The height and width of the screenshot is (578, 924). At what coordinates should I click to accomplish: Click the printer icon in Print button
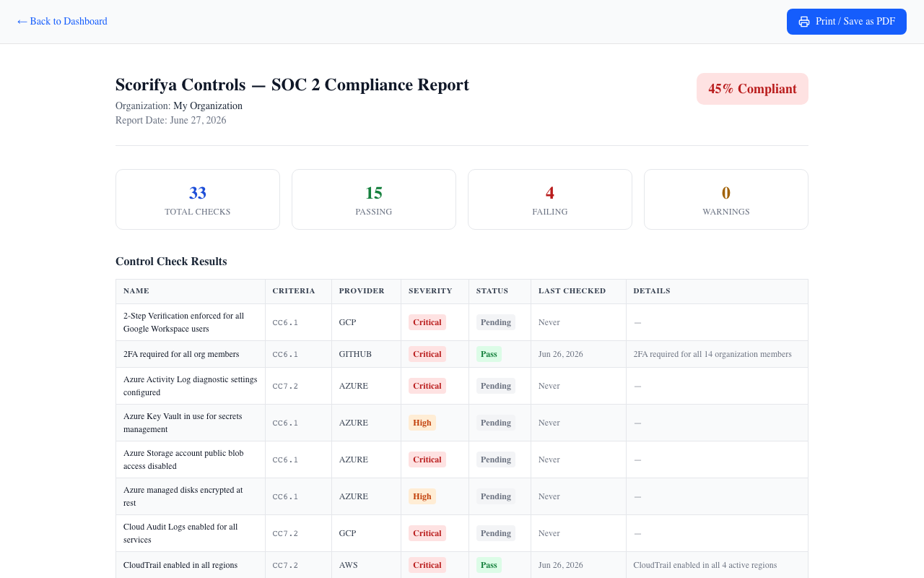click(x=803, y=22)
